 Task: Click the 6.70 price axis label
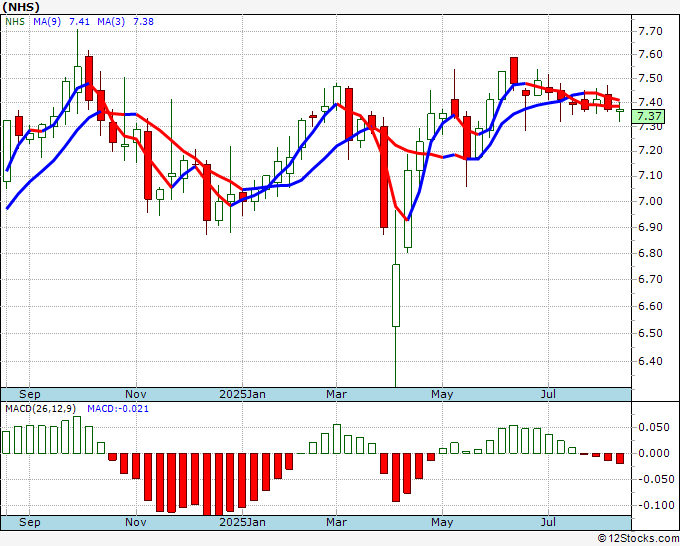650,279
